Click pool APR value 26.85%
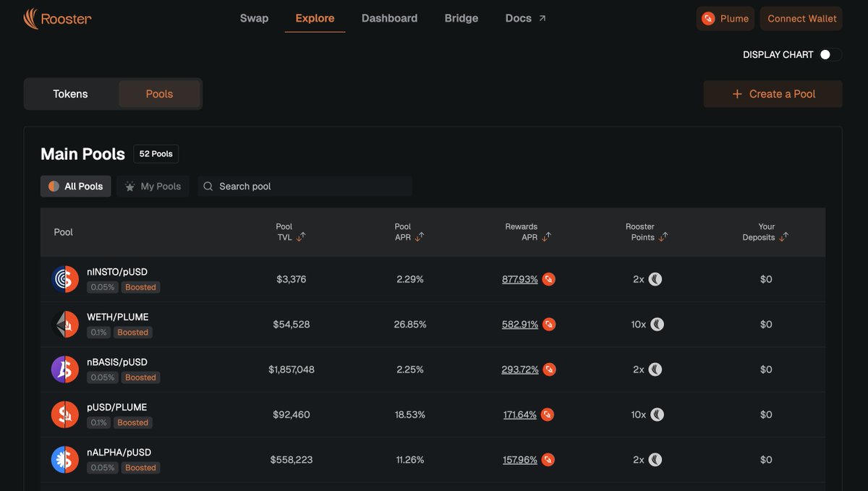This screenshot has width=868, height=491. (x=410, y=325)
